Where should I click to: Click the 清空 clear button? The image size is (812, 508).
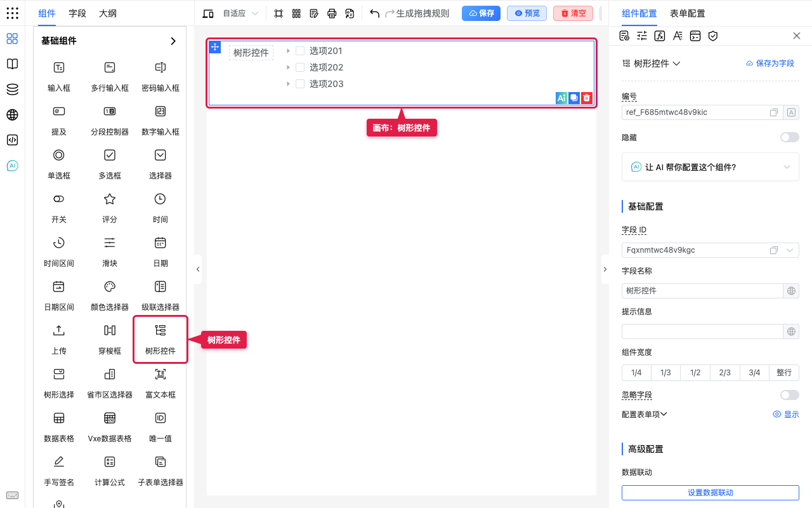coord(573,13)
